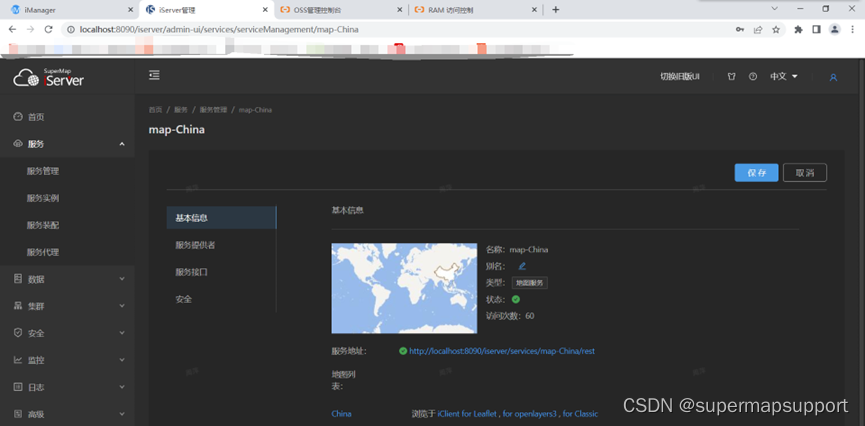The width and height of the screenshot is (865, 426).
Task: Open the China map link
Action: pyautogui.click(x=341, y=414)
